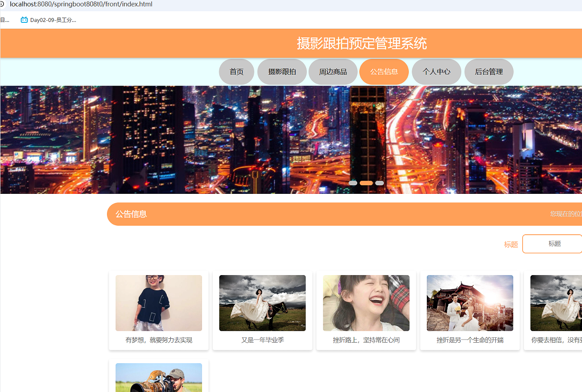Open the laughing girl thumbnail
The image size is (582, 392).
(x=366, y=303)
